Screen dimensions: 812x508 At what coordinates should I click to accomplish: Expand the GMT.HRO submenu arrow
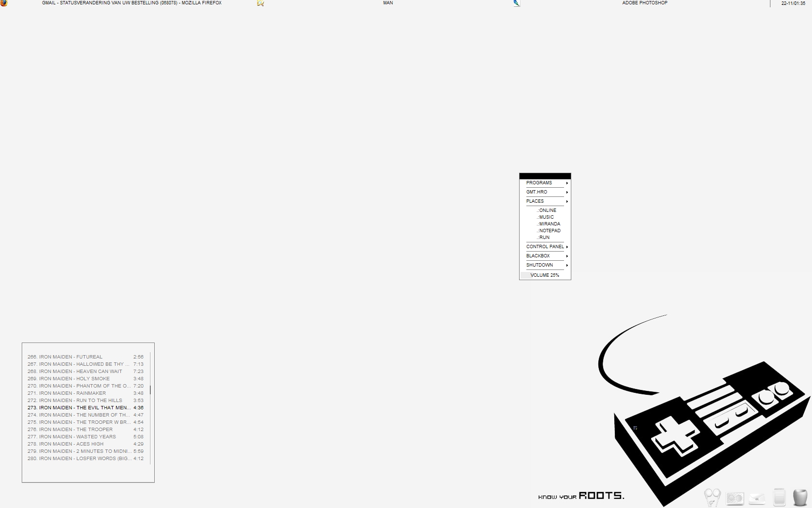pos(567,193)
